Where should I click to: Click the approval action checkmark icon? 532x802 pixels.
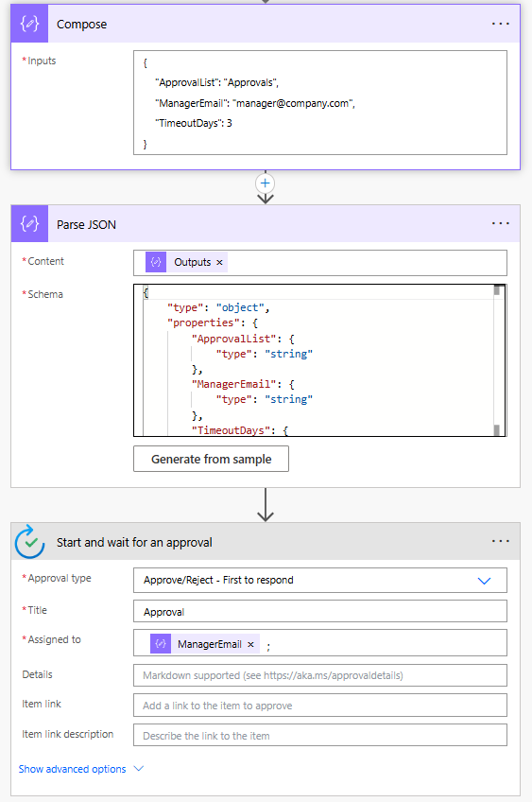pos(29,542)
